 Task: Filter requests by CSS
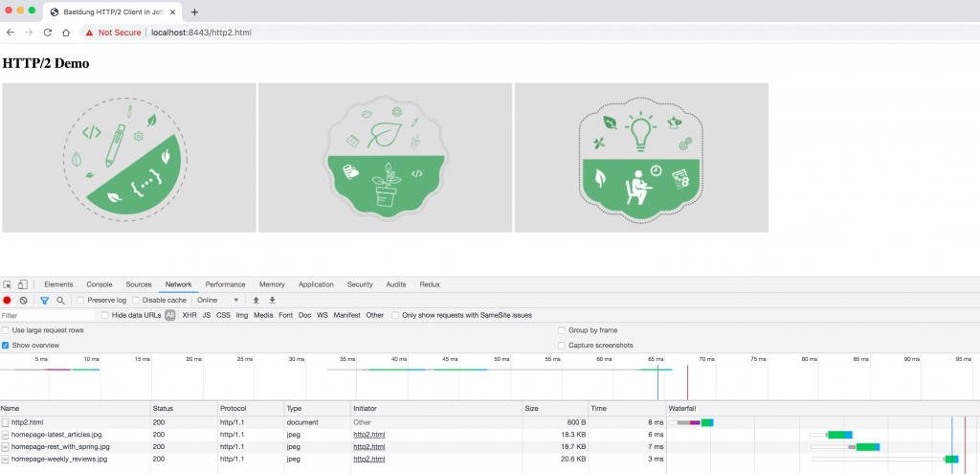224,315
